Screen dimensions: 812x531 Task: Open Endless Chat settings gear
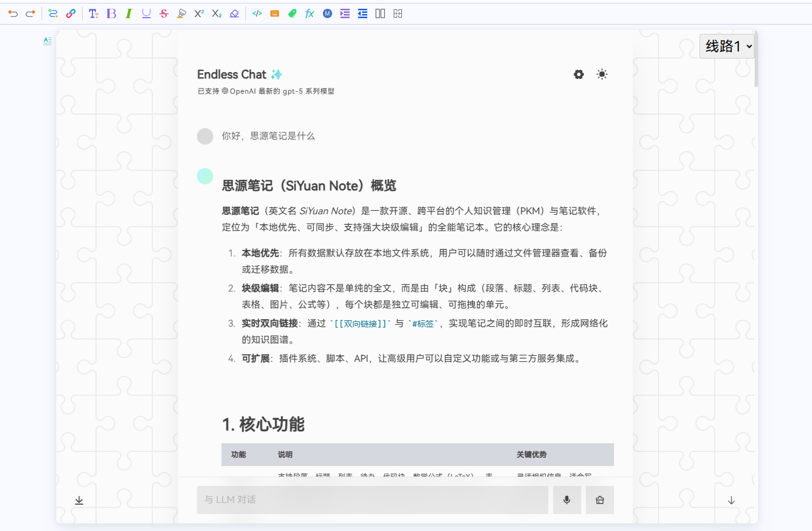point(579,74)
